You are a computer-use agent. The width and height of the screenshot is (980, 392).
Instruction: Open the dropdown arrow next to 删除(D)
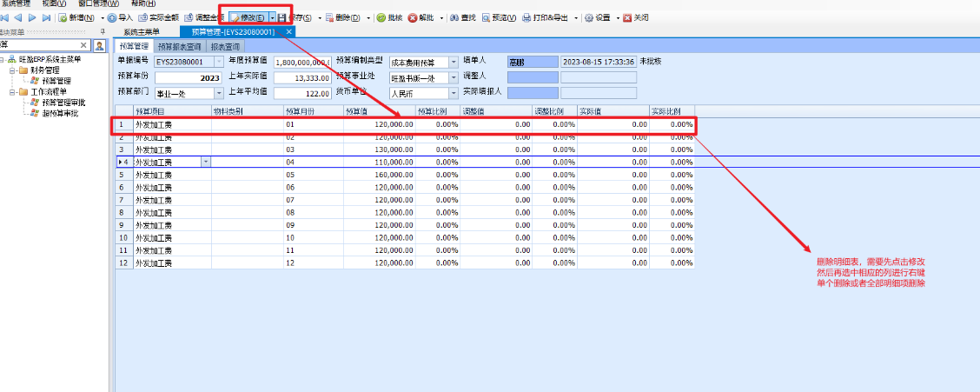point(368,18)
